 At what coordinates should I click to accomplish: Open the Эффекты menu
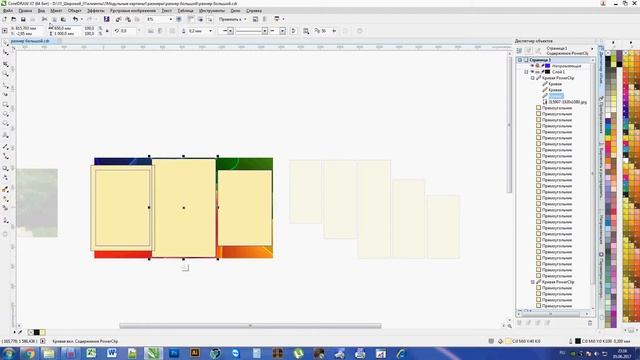click(96, 11)
